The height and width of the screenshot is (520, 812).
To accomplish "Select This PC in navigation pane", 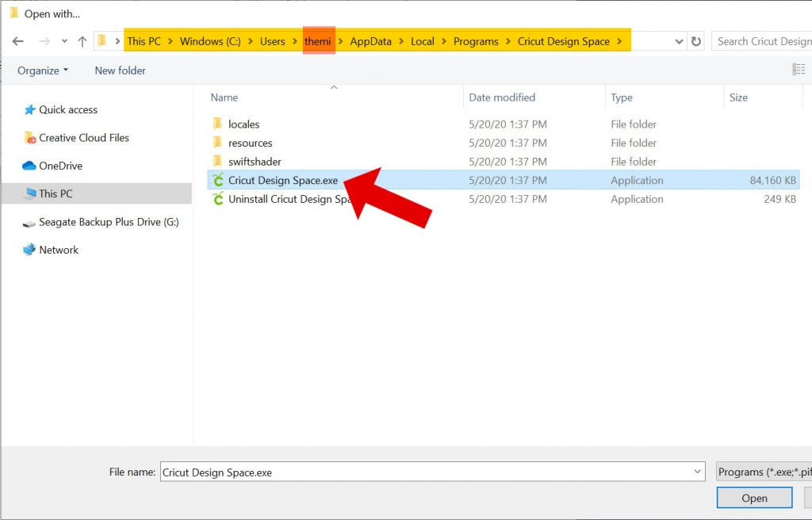I will pyautogui.click(x=96, y=193).
